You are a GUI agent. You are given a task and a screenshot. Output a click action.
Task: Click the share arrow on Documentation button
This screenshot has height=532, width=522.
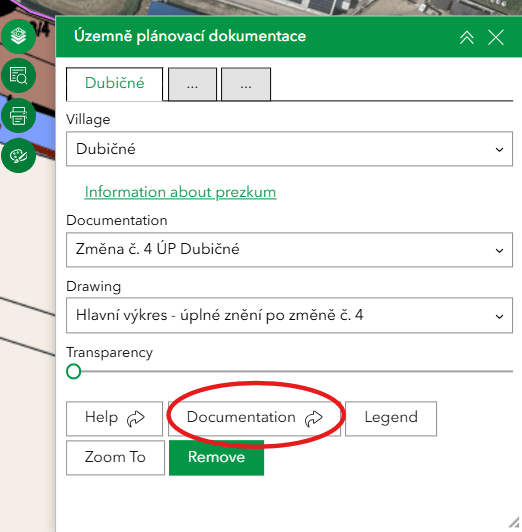click(x=313, y=418)
